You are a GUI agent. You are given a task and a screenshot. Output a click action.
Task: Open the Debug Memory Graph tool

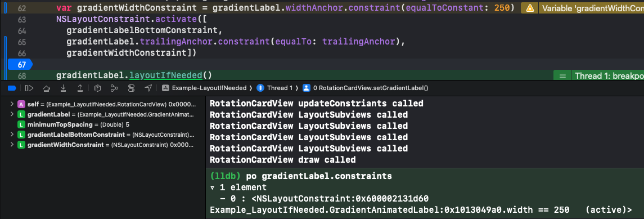pyautogui.click(x=115, y=88)
